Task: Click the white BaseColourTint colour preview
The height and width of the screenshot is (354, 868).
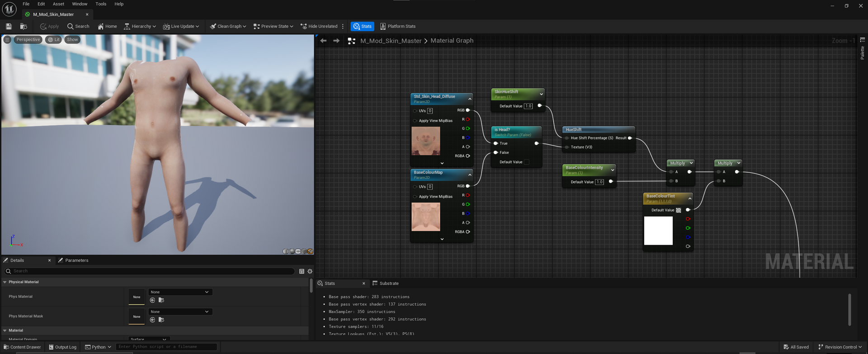Action: (658, 231)
